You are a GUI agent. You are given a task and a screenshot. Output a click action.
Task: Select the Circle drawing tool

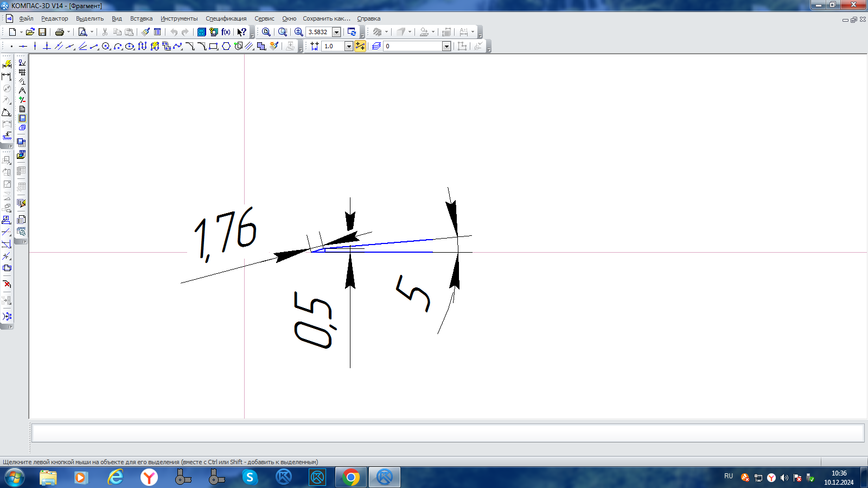[106, 47]
